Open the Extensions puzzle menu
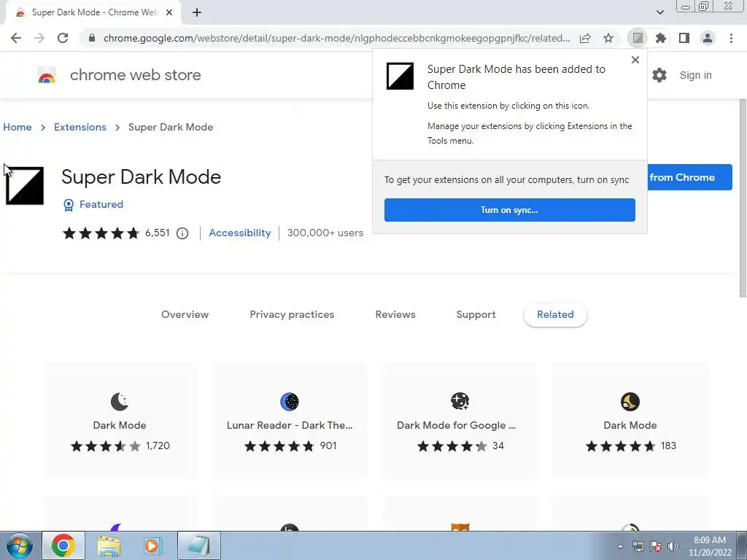 click(x=661, y=38)
